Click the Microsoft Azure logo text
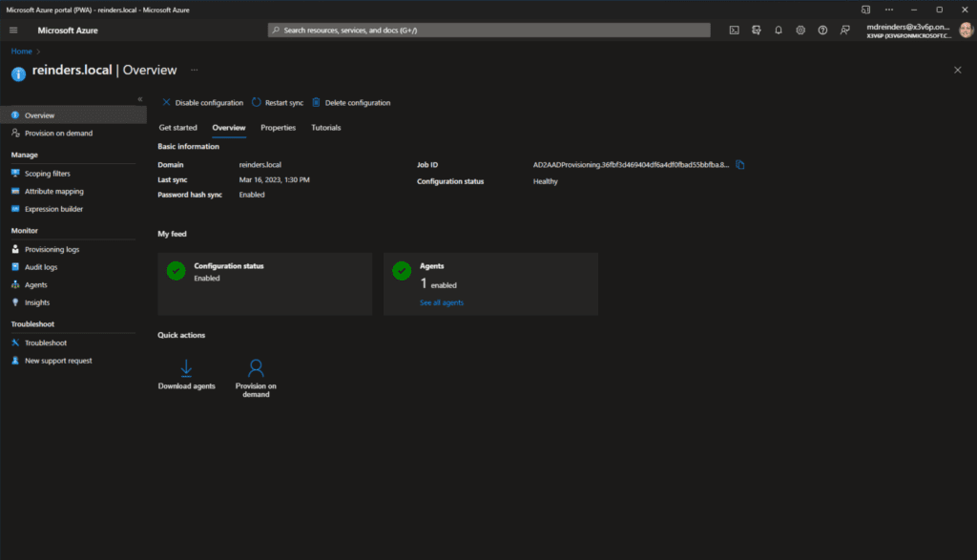This screenshot has height=560, width=977. [x=68, y=30]
